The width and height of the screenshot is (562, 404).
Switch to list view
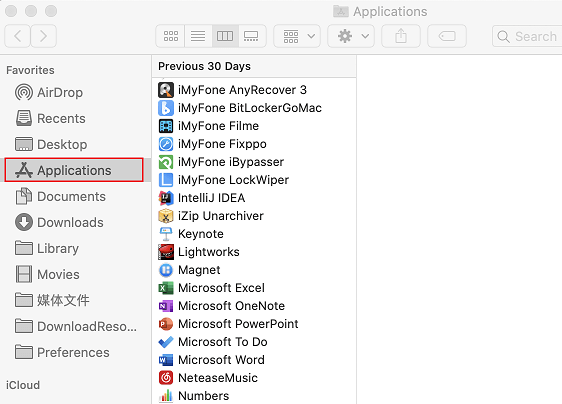tap(198, 36)
